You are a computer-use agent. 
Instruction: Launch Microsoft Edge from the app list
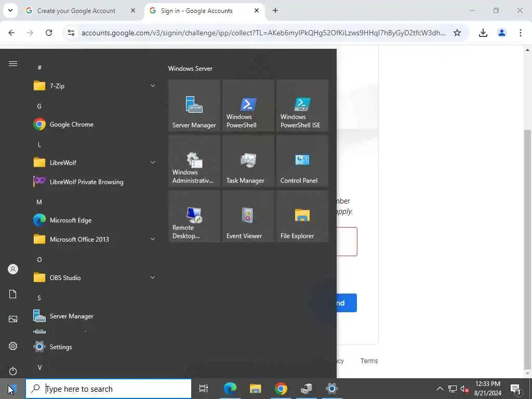pyautogui.click(x=95, y=220)
